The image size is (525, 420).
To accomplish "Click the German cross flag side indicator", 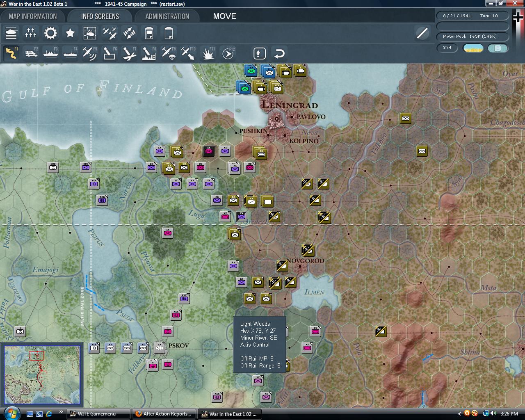I will 518,18.
